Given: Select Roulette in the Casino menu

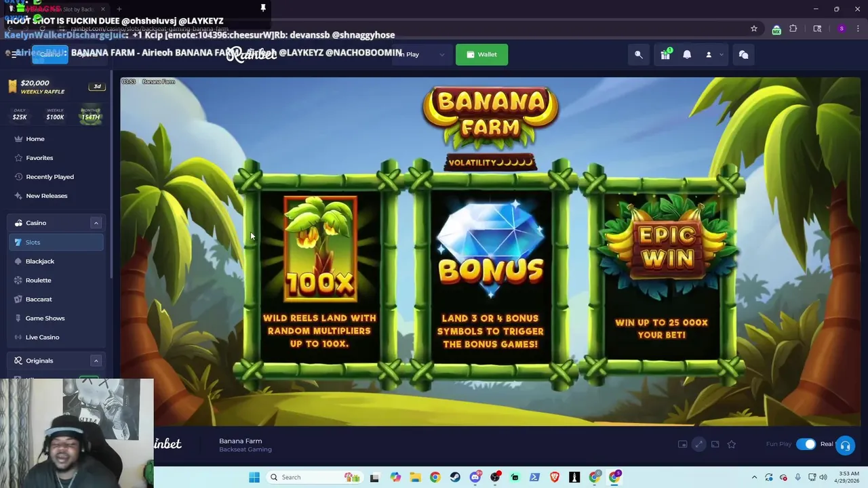Looking at the screenshot, I should [56, 280].
